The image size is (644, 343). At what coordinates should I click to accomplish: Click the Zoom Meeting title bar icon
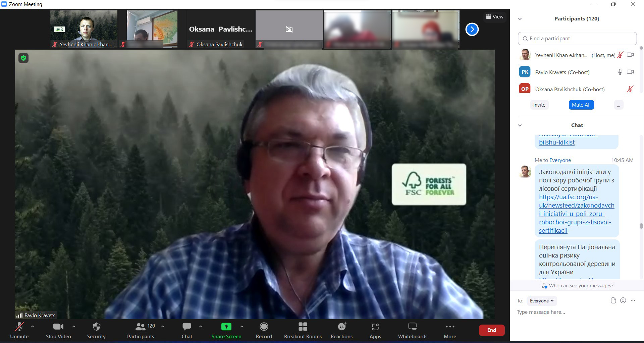coord(4,4)
